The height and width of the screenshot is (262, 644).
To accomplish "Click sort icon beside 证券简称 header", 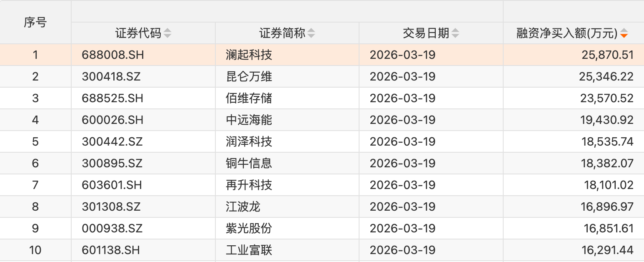I will (x=311, y=33).
